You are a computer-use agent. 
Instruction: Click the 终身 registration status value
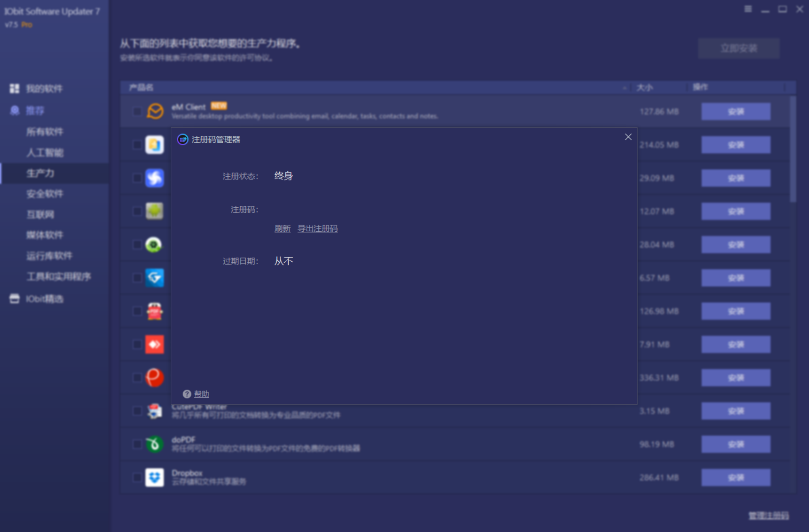284,176
